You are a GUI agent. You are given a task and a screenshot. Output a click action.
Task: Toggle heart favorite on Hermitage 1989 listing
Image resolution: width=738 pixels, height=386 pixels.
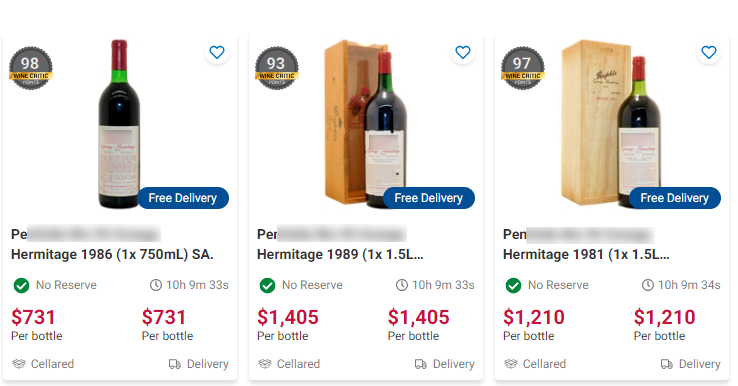463,52
